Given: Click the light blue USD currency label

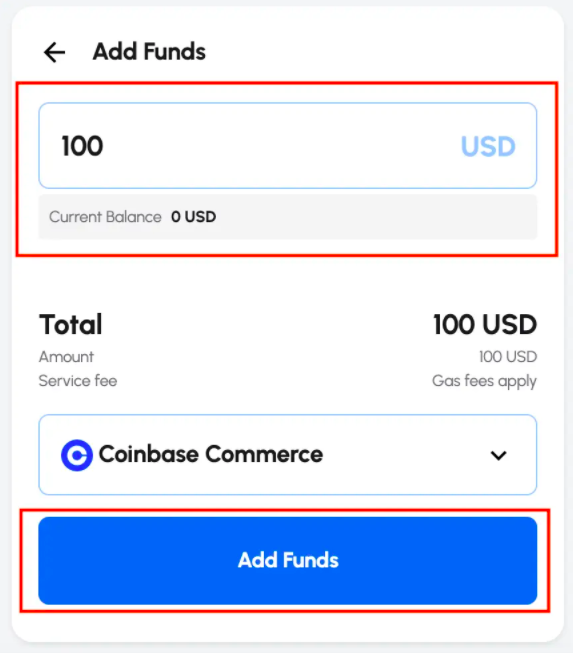Looking at the screenshot, I should 488,147.
